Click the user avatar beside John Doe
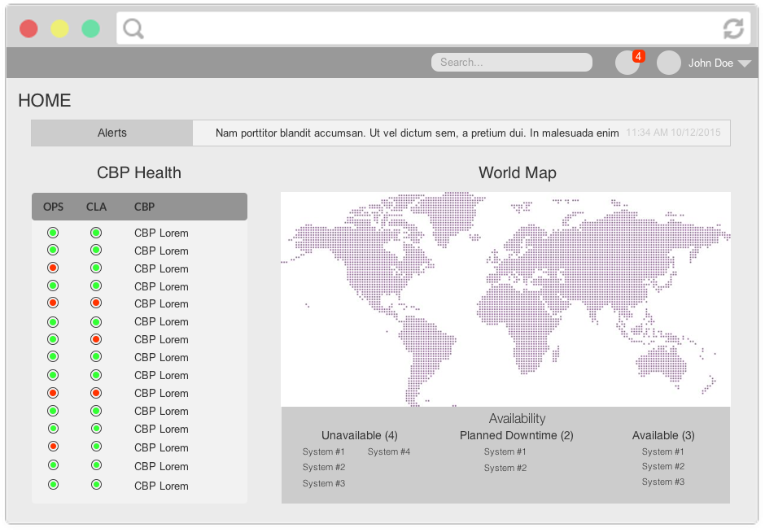Image resolution: width=765 pixels, height=532 pixels. click(669, 63)
